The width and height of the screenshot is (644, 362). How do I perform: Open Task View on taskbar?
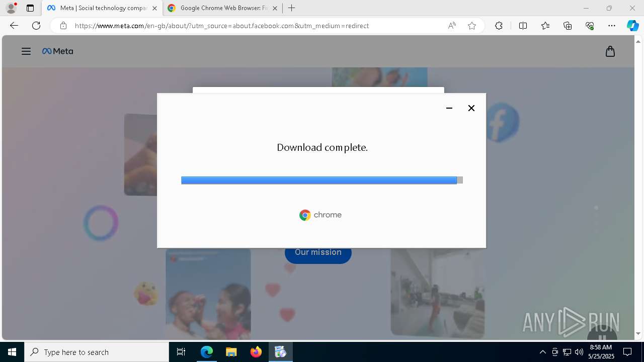pyautogui.click(x=181, y=352)
